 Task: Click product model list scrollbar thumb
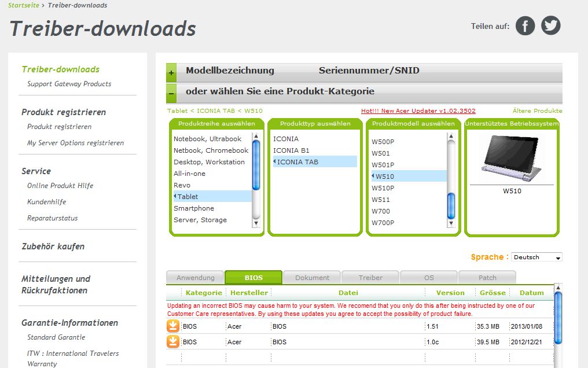[451, 206]
